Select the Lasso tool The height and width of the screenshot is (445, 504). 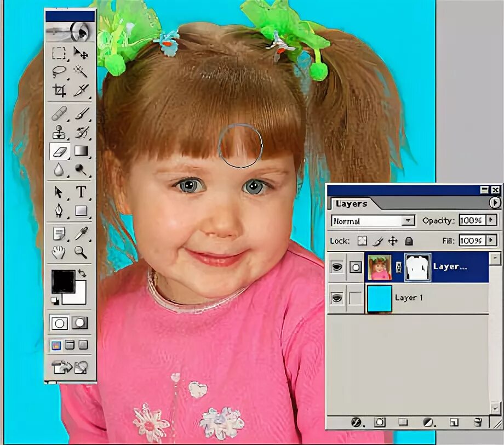[59, 71]
